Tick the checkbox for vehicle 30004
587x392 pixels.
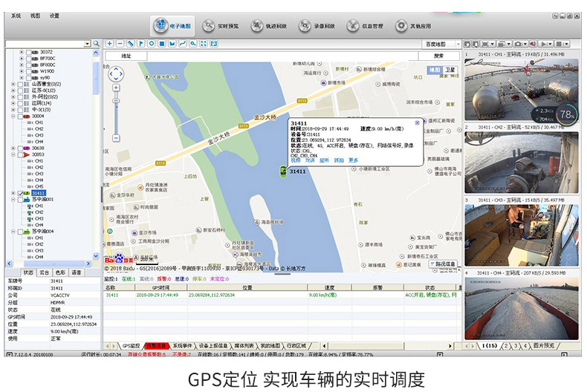[21, 117]
